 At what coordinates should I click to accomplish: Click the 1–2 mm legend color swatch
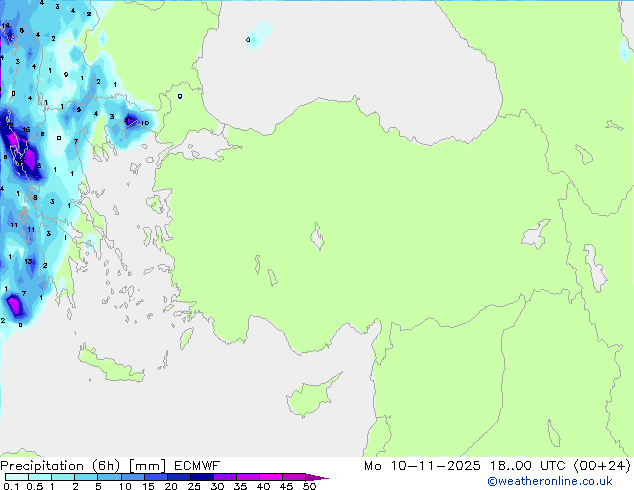coord(63,477)
